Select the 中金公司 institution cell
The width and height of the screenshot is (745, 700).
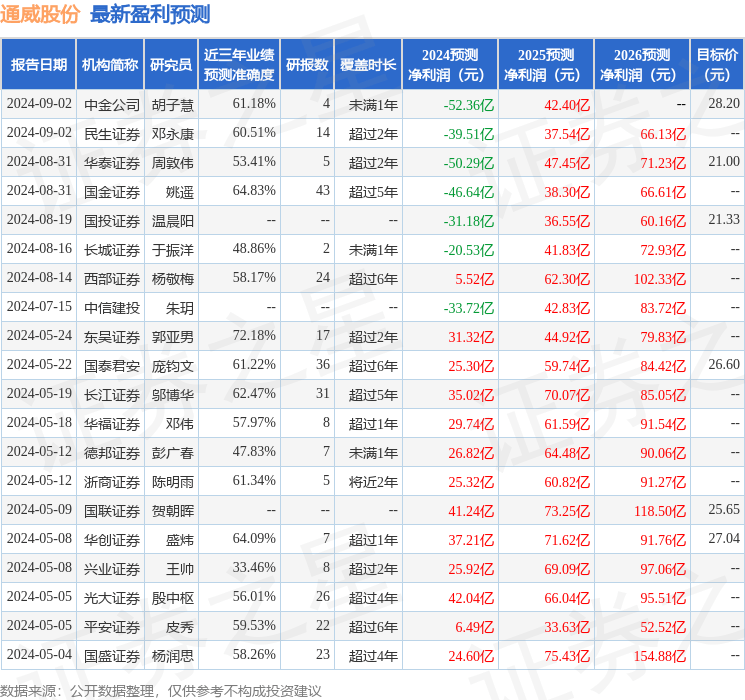pyautogui.click(x=112, y=105)
